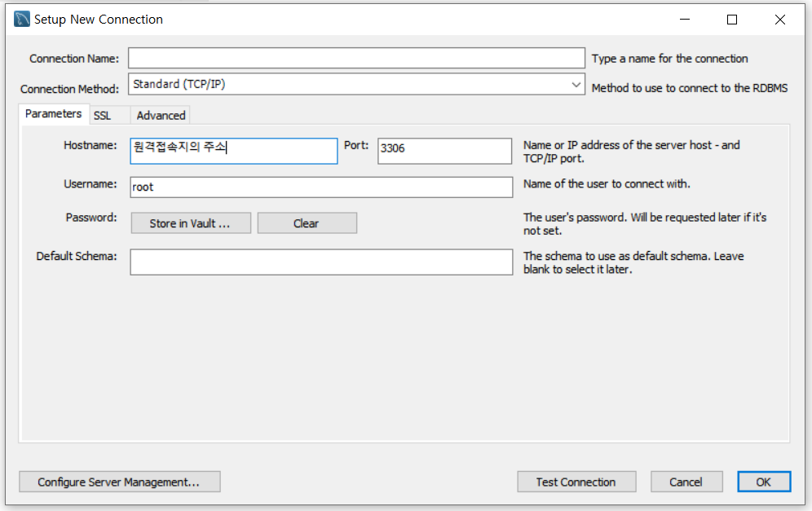
Task: Click the MySQL Workbench dolphin title icon
Action: pos(22,20)
